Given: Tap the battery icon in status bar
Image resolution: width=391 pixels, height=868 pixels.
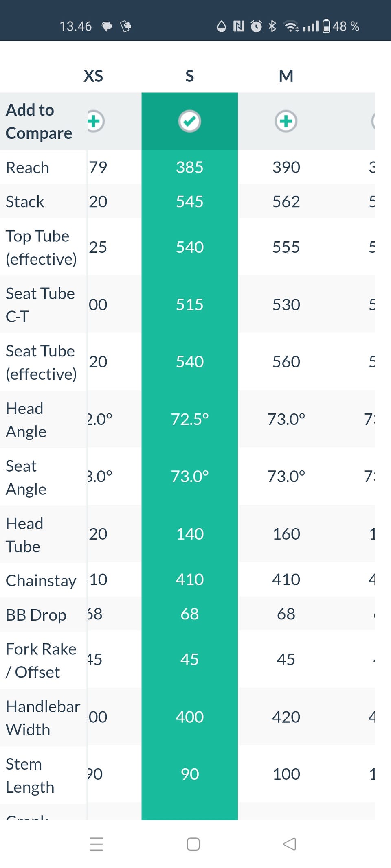Looking at the screenshot, I should (x=326, y=26).
